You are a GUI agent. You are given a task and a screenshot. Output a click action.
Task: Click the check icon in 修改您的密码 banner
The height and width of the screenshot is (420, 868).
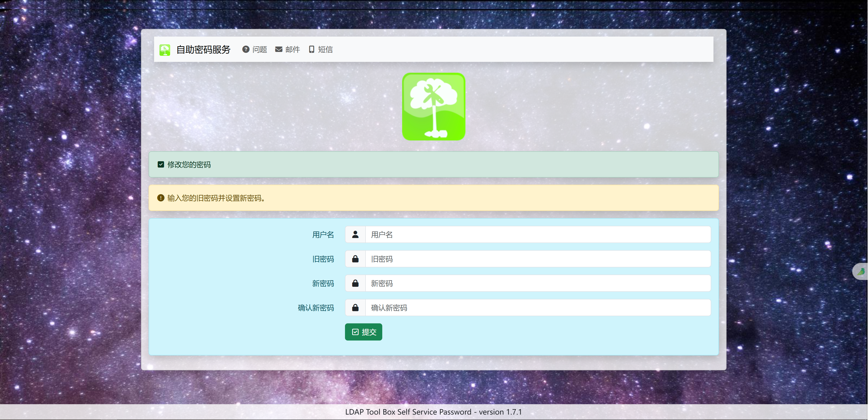[161, 164]
